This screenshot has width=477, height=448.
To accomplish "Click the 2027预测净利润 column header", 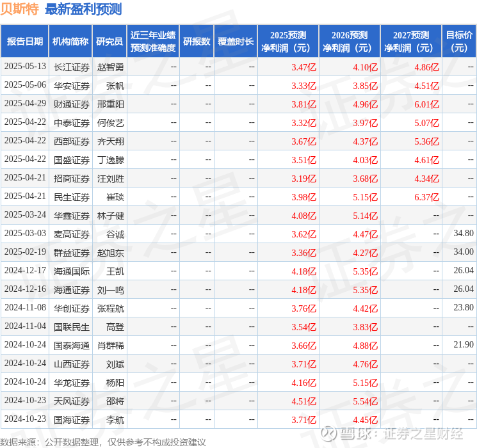I will [411, 42].
